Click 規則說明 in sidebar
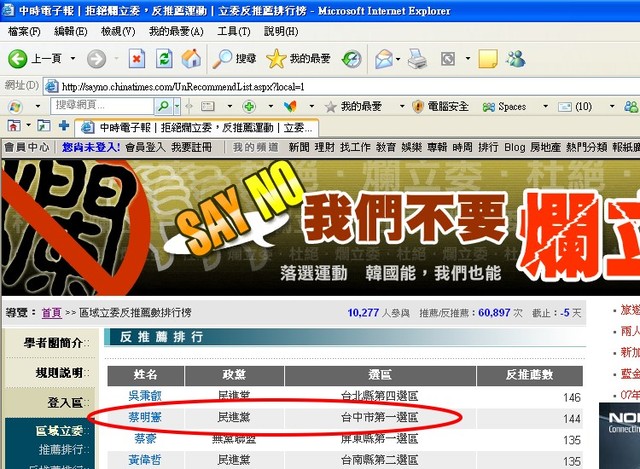The height and width of the screenshot is (469, 640). click(x=60, y=373)
